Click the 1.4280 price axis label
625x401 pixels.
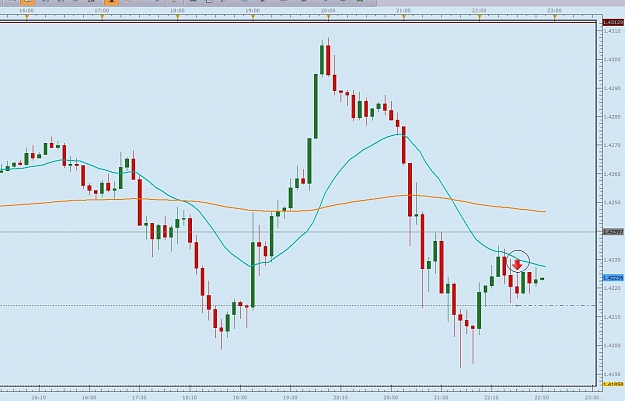point(612,117)
